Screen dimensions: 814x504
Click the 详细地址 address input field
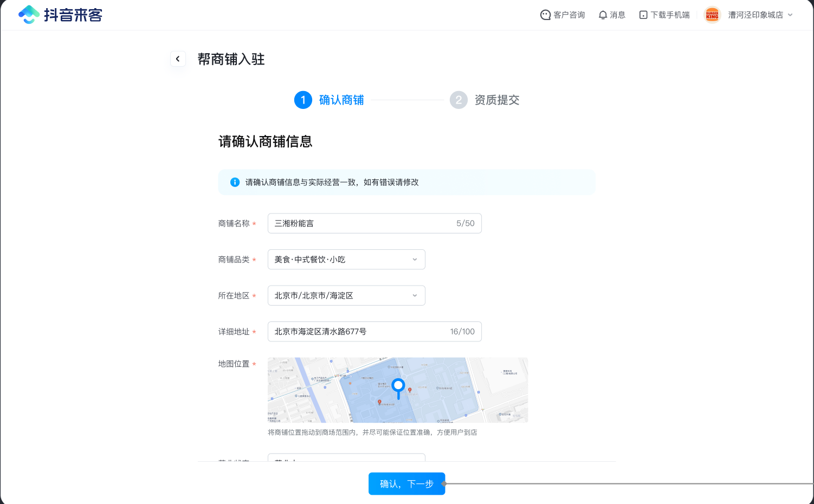(x=360, y=332)
